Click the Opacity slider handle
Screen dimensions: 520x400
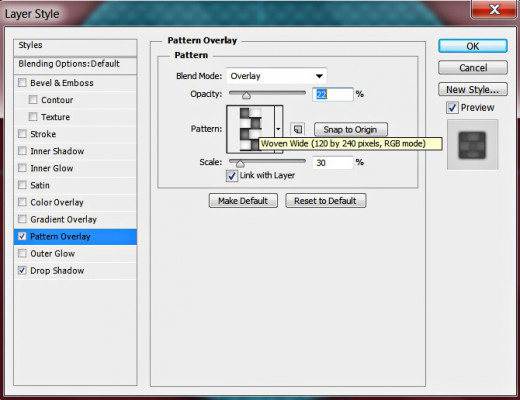point(246,96)
